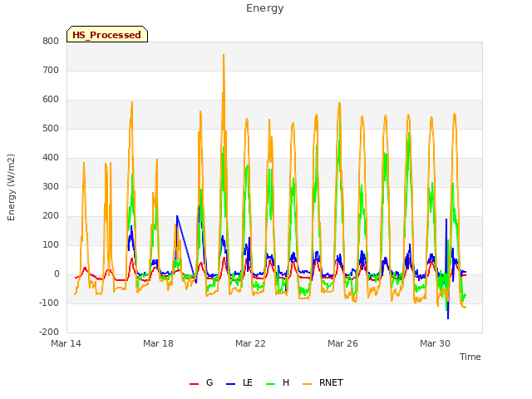This screenshot has width=532, height=399.
Task: Click the Time x-axis title
Action: [470, 357]
